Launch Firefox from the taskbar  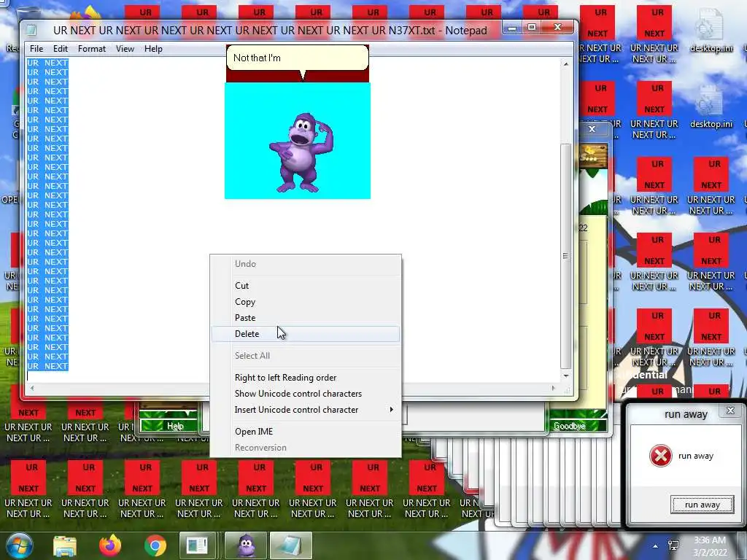point(110,546)
